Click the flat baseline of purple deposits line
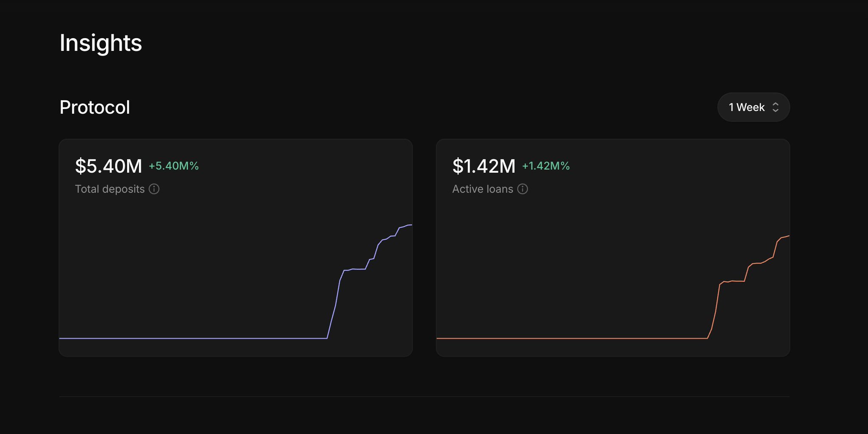This screenshot has height=434, width=868. point(191,338)
